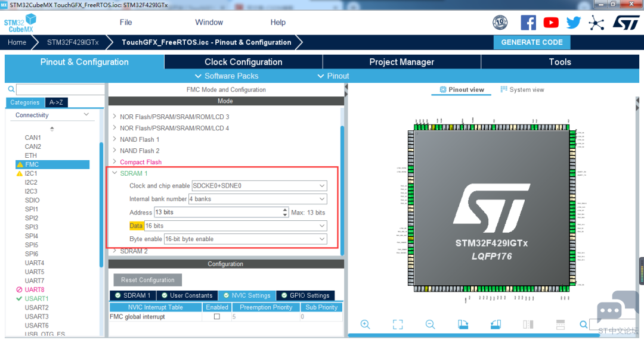Switch to System view
Image resolution: width=644 pixels, height=340 pixels.
pos(522,89)
